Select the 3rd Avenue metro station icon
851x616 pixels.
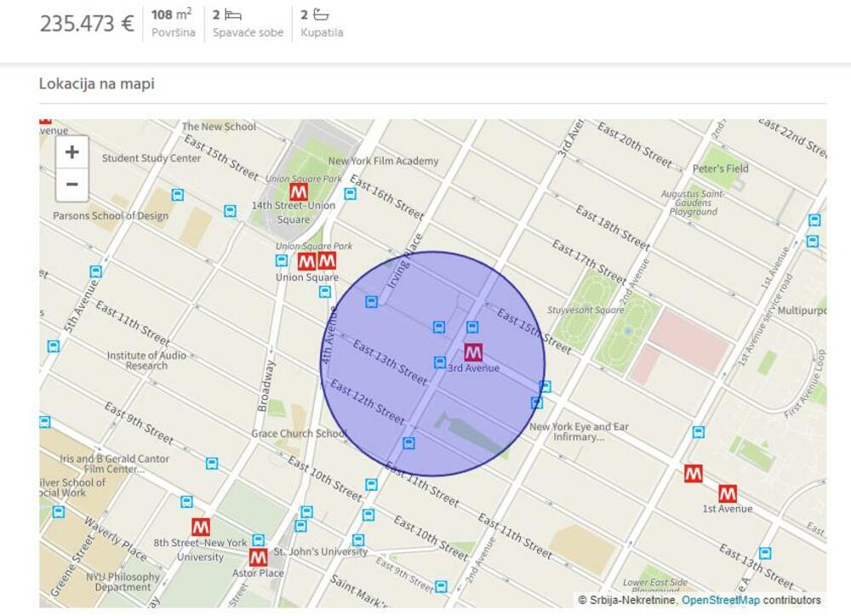[473, 352]
